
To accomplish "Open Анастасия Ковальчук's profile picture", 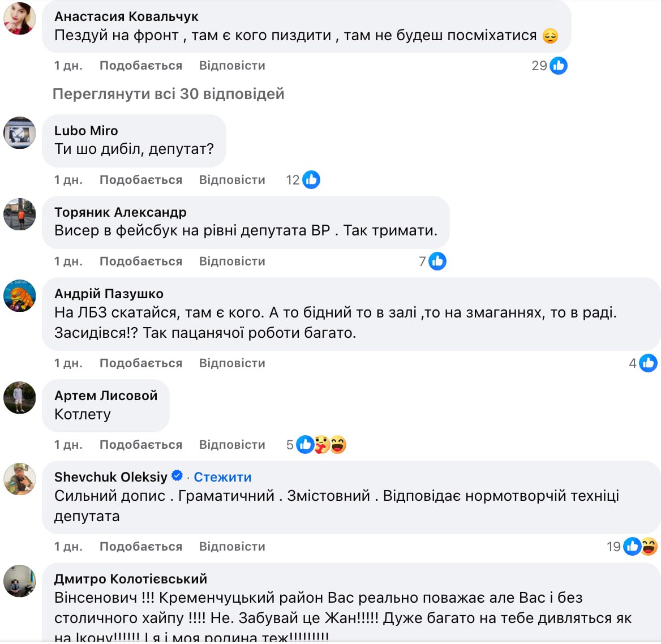I will 20,19.
